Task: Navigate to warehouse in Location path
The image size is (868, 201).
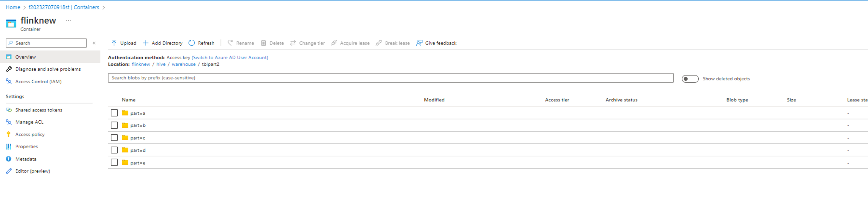Action: 184,64
